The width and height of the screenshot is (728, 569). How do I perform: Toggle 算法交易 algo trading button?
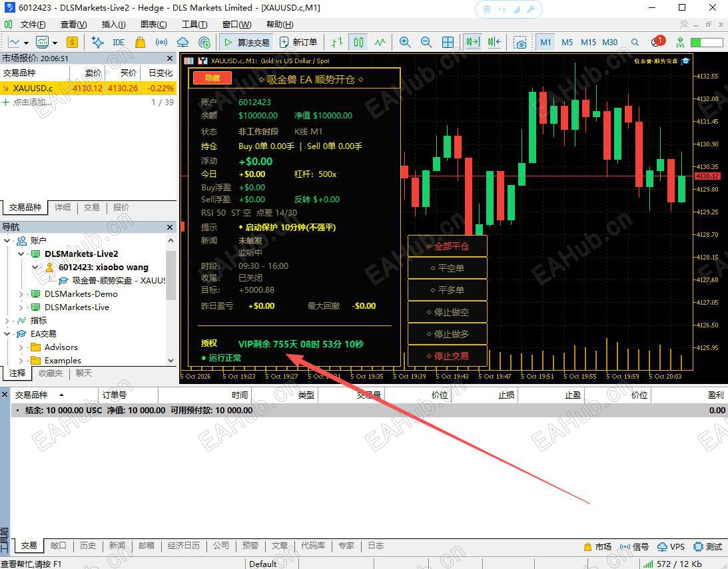point(246,43)
